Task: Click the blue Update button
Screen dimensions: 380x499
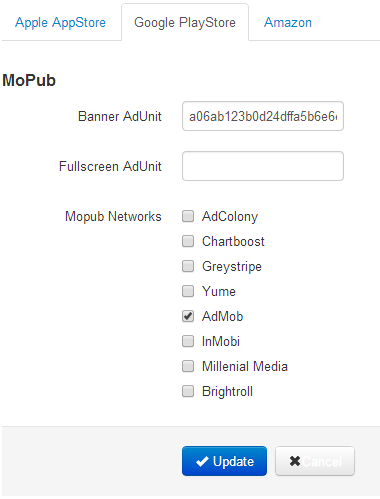Action: tap(224, 461)
